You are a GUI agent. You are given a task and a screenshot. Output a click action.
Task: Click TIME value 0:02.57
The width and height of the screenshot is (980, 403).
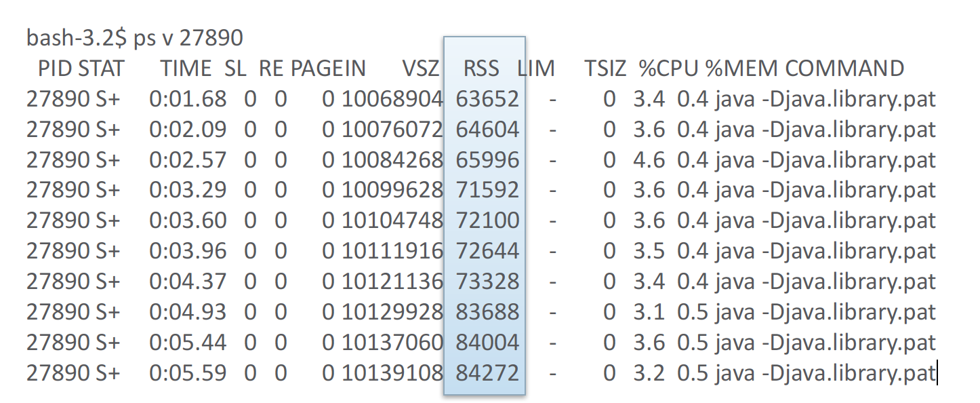click(188, 160)
